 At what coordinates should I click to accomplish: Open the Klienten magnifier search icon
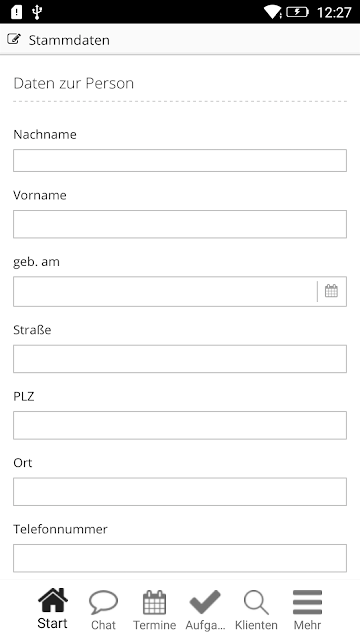pyautogui.click(x=256, y=602)
